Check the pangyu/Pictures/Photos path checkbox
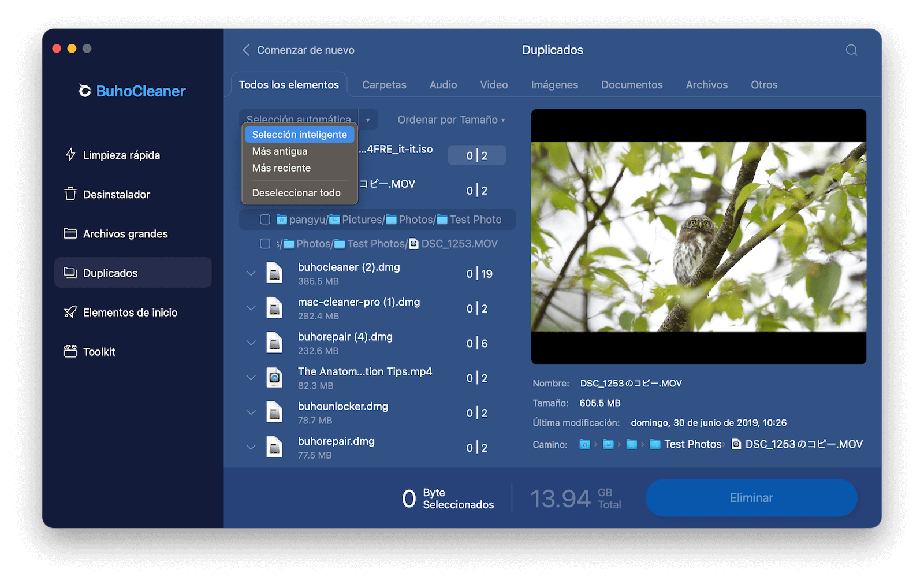The image size is (924, 584). [x=265, y=220]
